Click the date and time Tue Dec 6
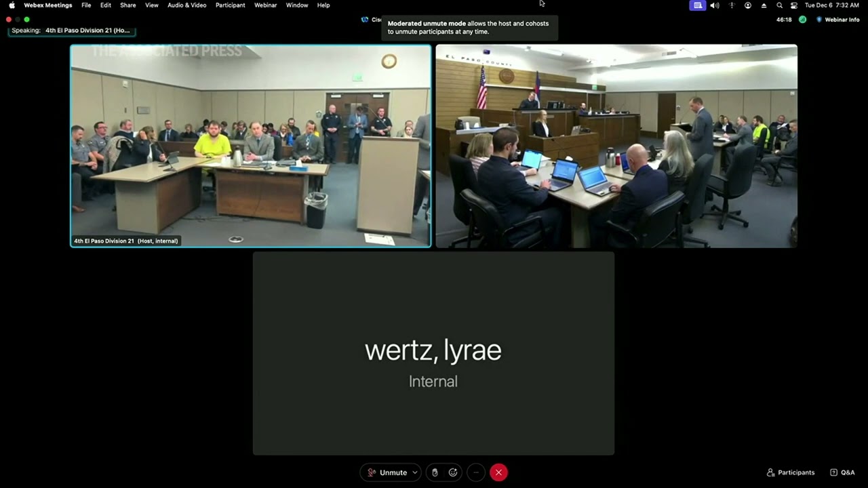868x488 pixels. [832, 5]
